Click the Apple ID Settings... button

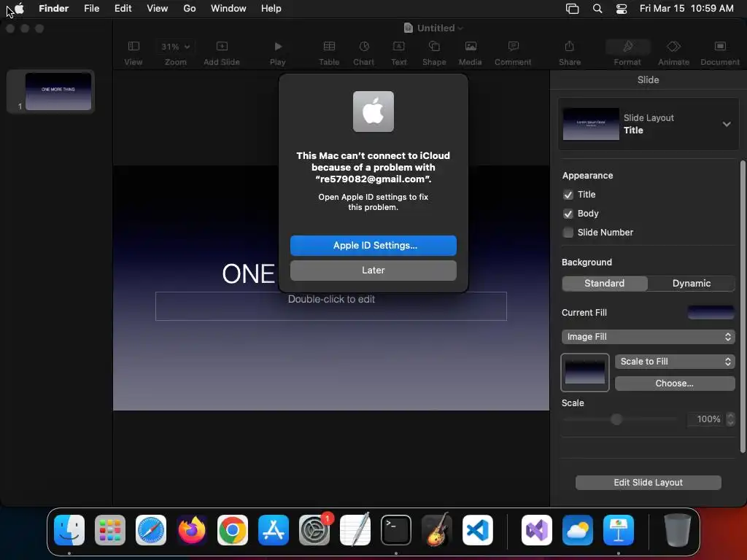tap(373, 246)
